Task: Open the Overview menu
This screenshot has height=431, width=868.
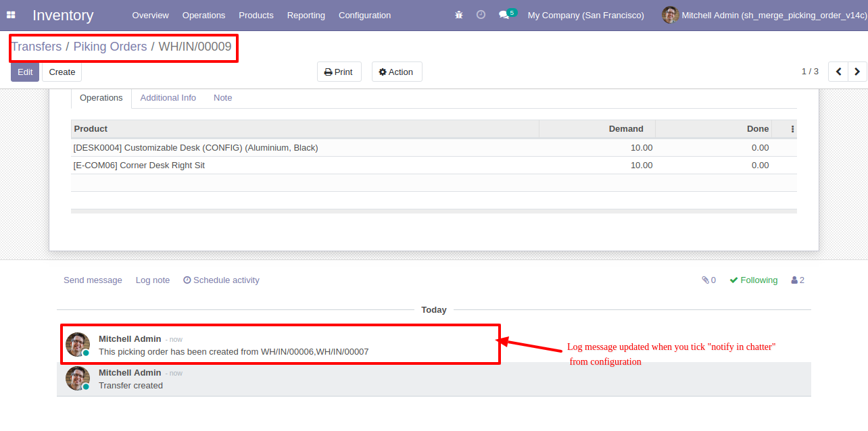Action: click(x=151, y=15)
